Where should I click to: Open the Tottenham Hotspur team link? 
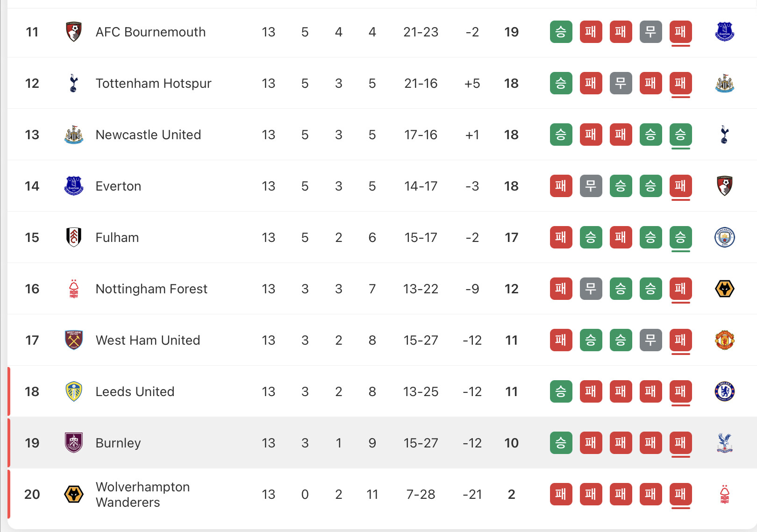point(153,83)
